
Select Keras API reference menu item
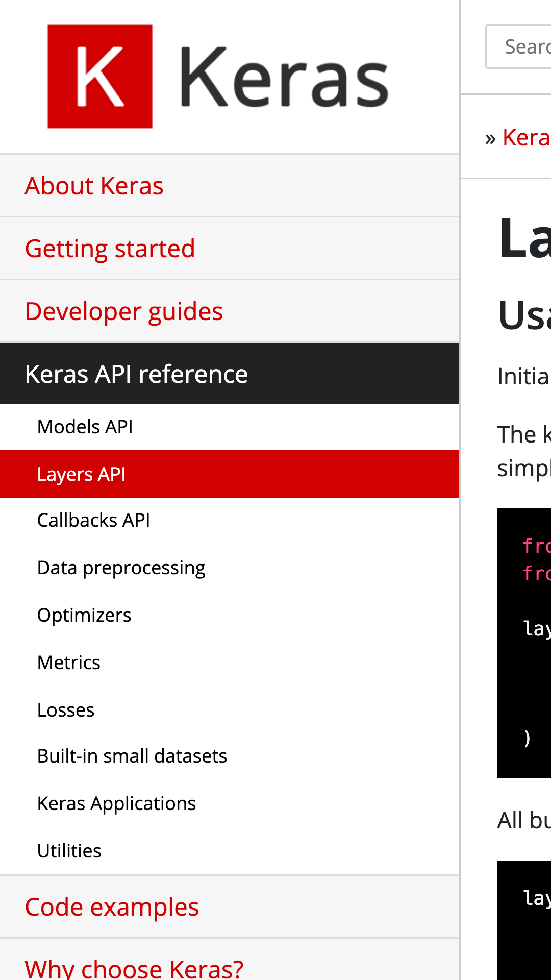pos(230,374)
